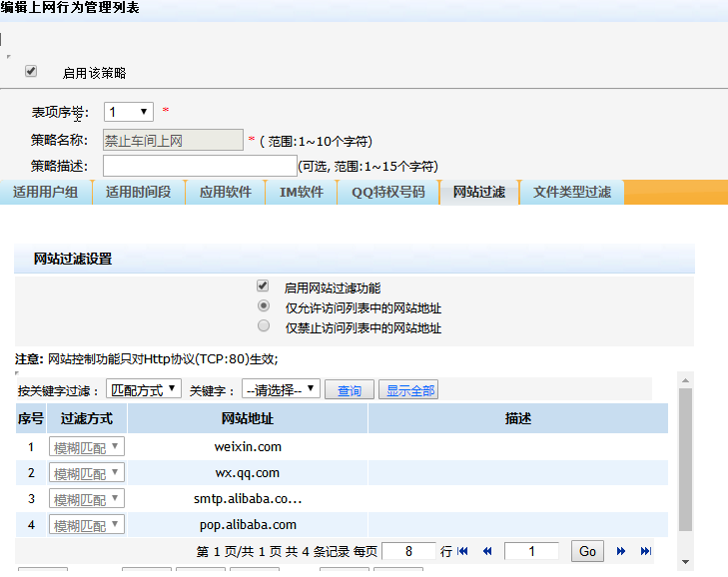
Task: Click the 策略名称 input field
Action: pyautogui.click(x=173, y=140)
